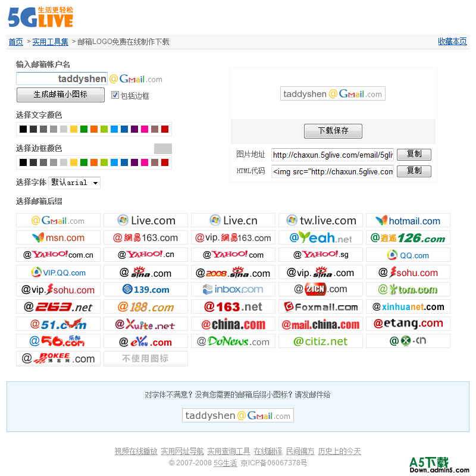
Task: Select the xinhuanet.com suffix logo
Action: (x=408, y=307)
